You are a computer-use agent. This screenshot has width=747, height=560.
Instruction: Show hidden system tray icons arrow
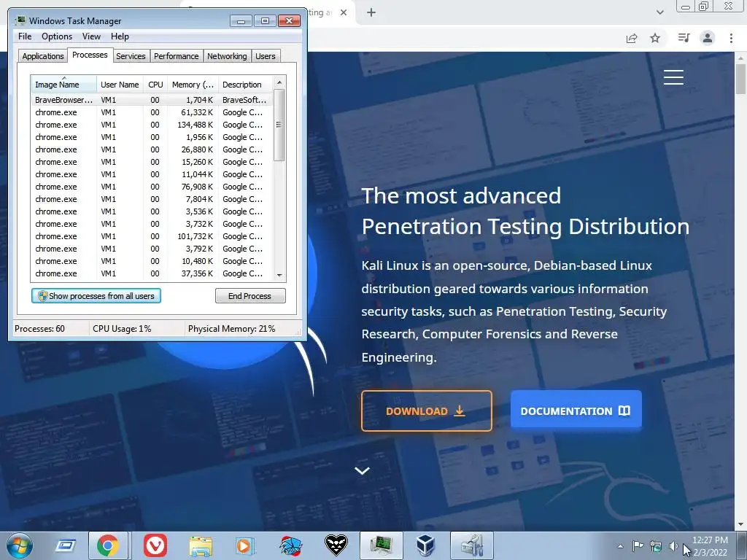coord(620,546)
